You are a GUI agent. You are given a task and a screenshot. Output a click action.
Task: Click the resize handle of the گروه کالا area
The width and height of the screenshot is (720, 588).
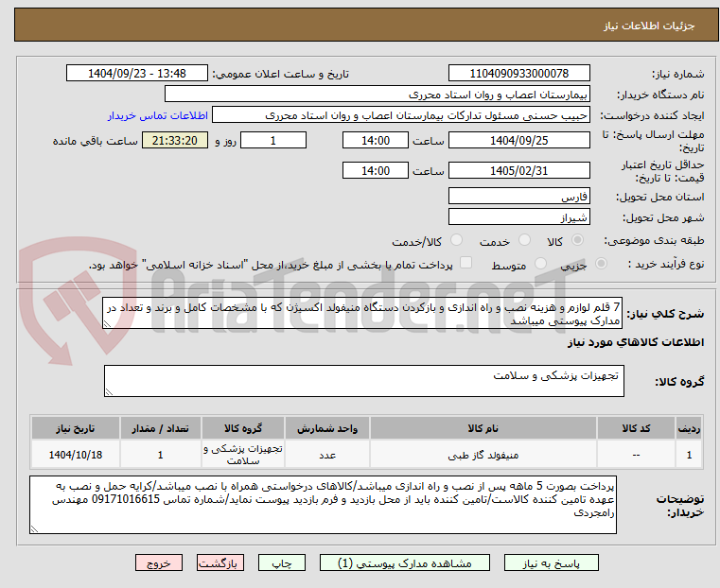pos(109,392)
